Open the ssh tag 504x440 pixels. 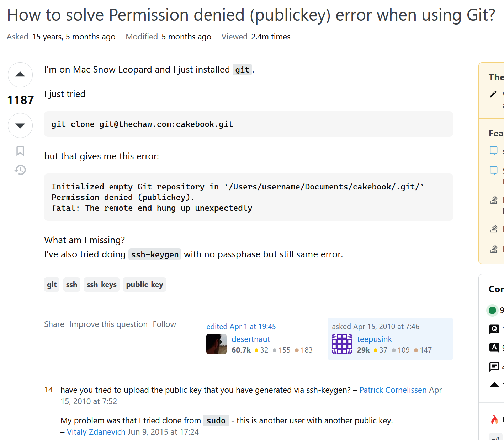(x=71, y=285)
